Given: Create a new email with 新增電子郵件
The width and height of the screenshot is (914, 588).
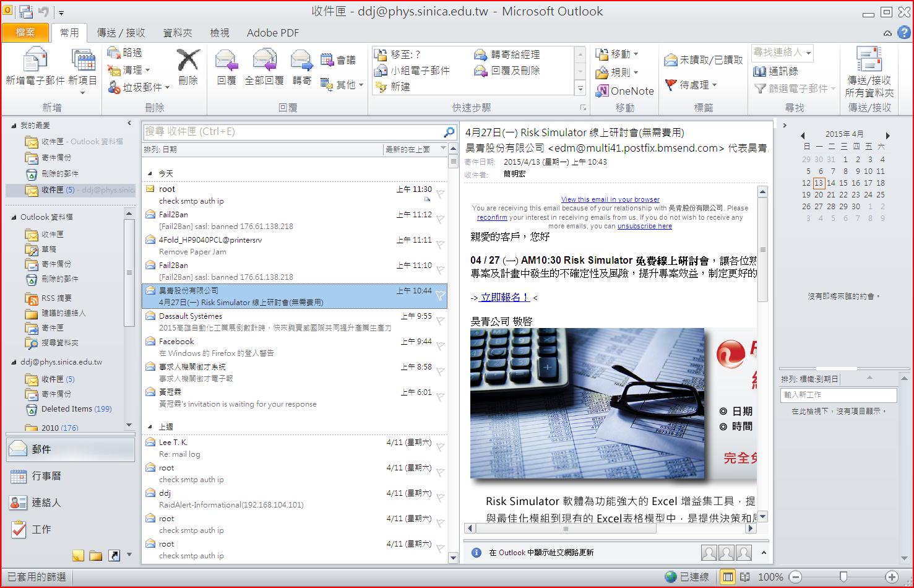Looking at the screenshot, I should click(x=35, y=67).
